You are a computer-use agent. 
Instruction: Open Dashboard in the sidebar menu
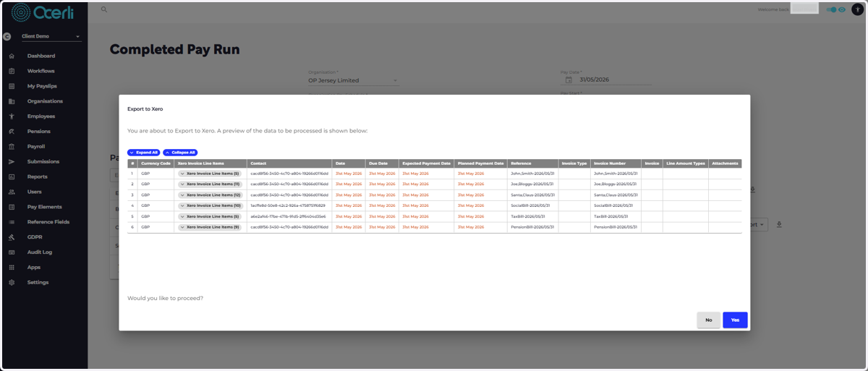point(41,56)
